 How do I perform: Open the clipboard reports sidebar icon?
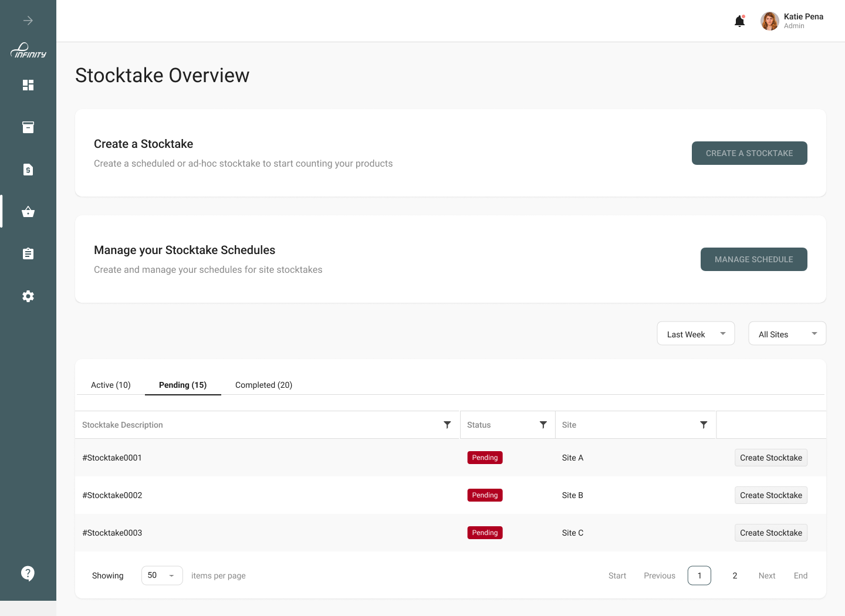tap(28, 253)
